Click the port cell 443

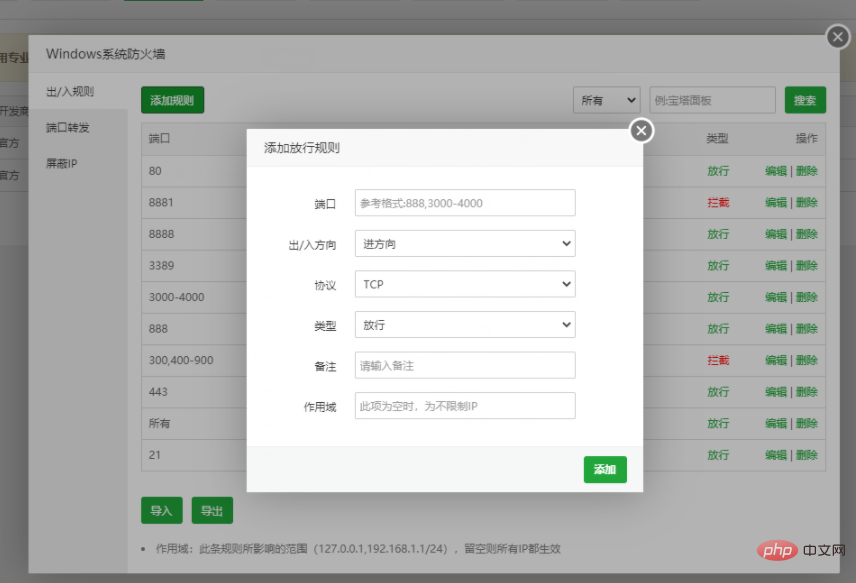point(158,392)
